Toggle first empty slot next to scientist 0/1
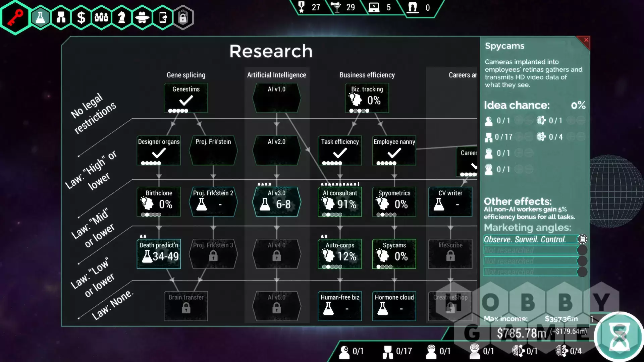 [519, 120]
